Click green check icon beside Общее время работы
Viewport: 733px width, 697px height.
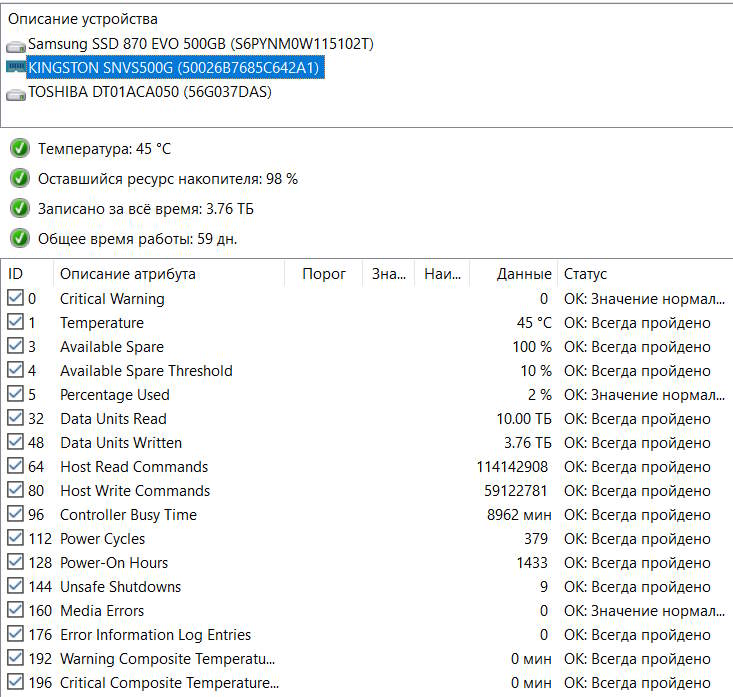click(x=20, y=238)
